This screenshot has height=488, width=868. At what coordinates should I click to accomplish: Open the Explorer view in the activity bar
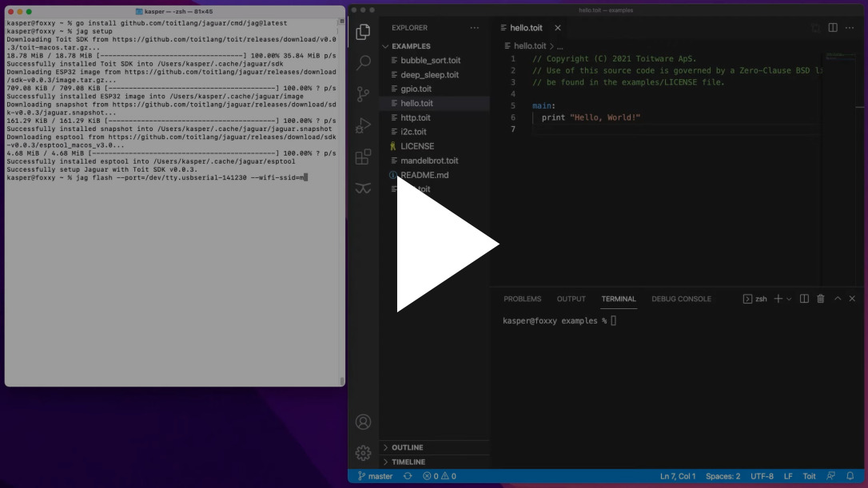point(363,32)
